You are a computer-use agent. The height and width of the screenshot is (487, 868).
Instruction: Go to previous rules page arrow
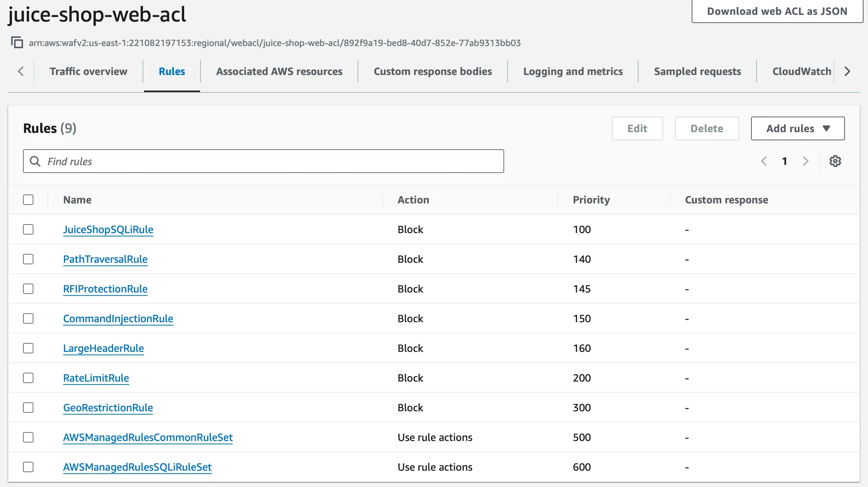(x=764, y=161)
